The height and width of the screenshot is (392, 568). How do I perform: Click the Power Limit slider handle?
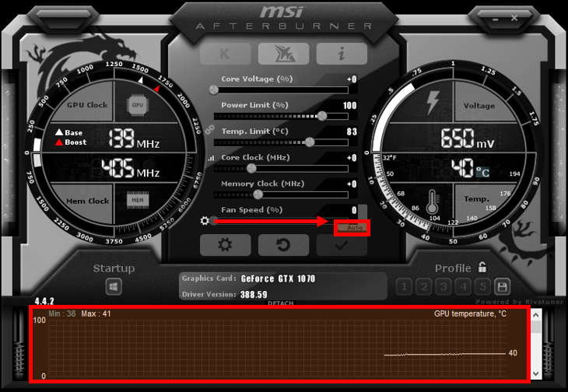coord(322,115)
